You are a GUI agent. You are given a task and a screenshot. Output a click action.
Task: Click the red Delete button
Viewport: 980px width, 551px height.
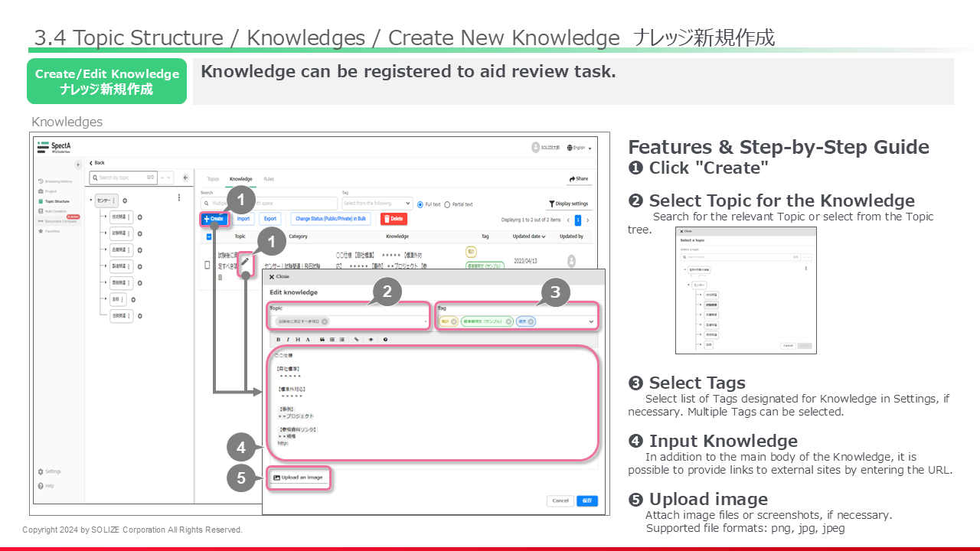394,219
